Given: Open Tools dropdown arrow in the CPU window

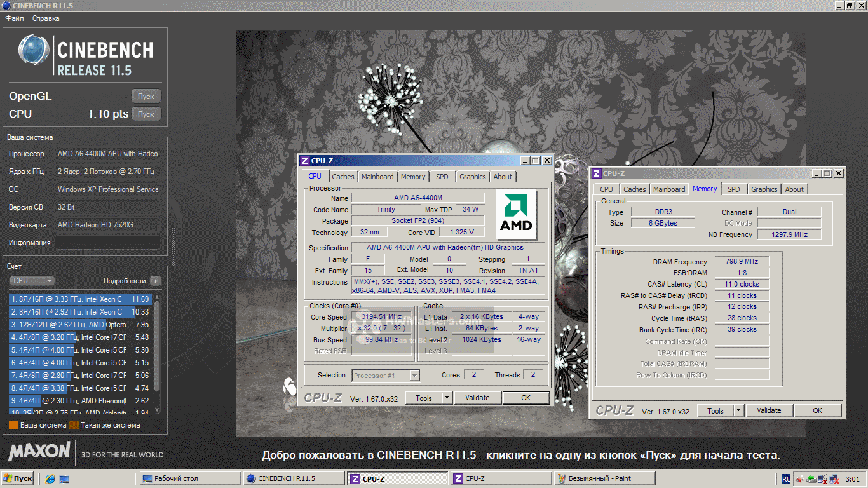Looking at the screenshot, I should (x=447, y=398).
